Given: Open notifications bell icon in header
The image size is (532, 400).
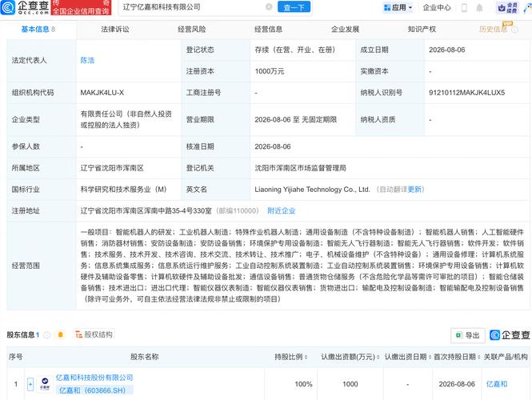Looking at the screenshot, I should [x=479, y=8].
